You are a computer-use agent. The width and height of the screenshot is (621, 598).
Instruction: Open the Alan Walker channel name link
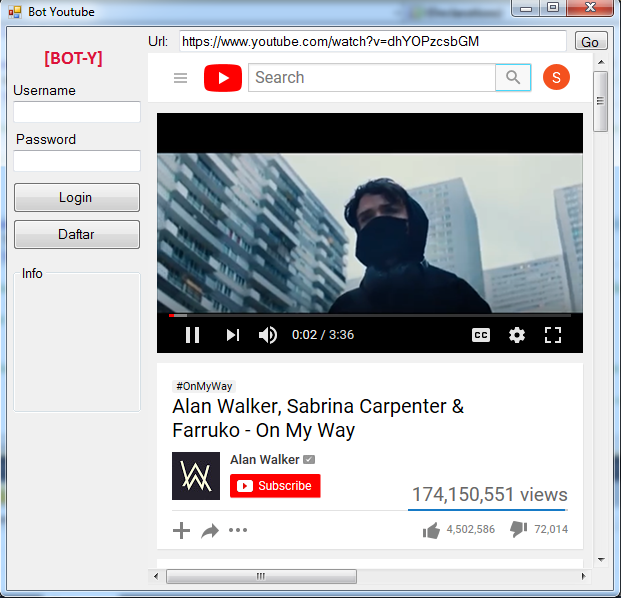(265, 459)
